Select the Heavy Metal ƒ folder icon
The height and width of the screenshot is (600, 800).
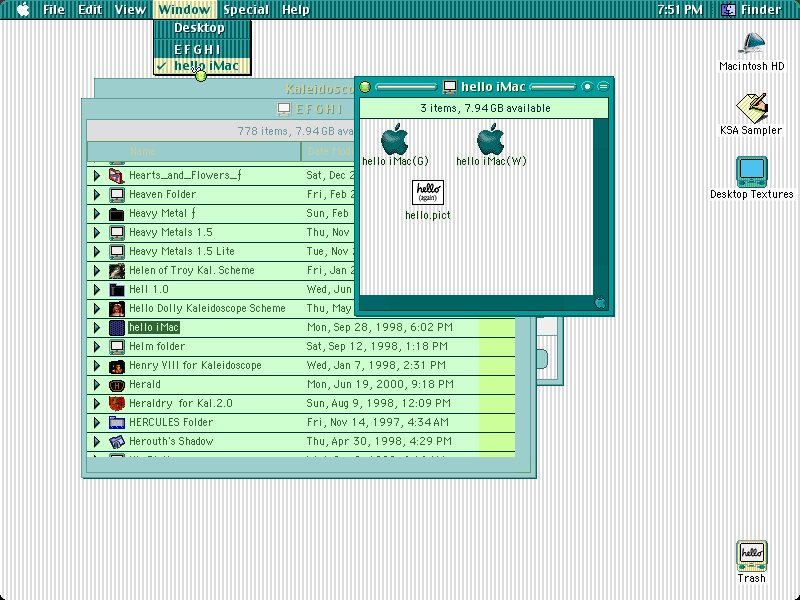pyautogui.click(x=117, y=214)
